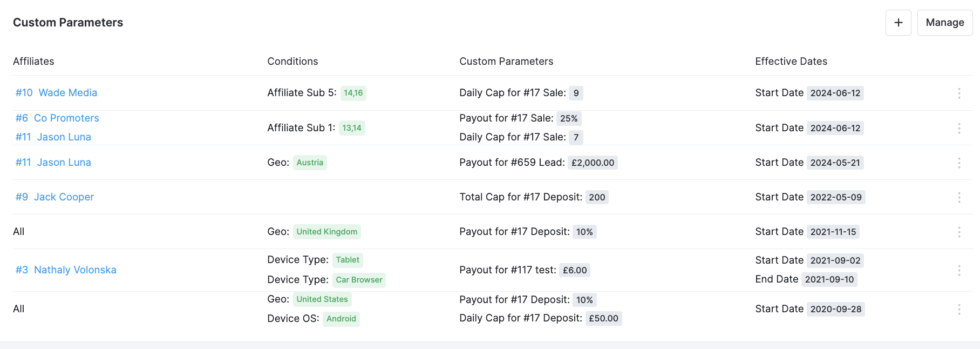Click the plus icon to add custom parameter
This screenshot has width=980, height=349.
click(899, 23)
